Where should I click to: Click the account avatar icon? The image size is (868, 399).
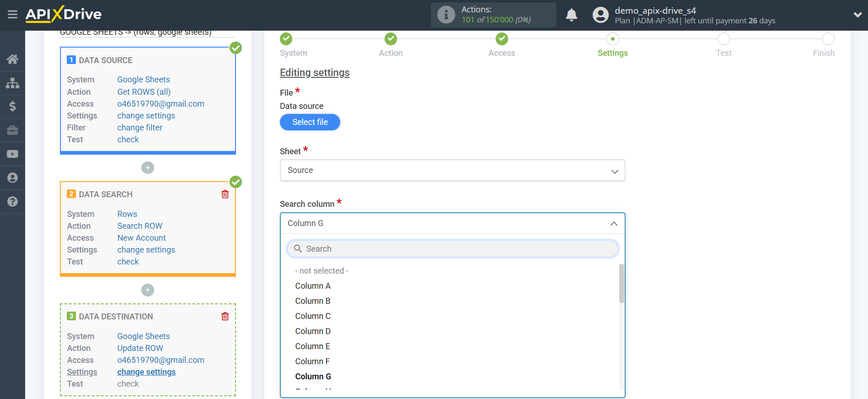600,15
